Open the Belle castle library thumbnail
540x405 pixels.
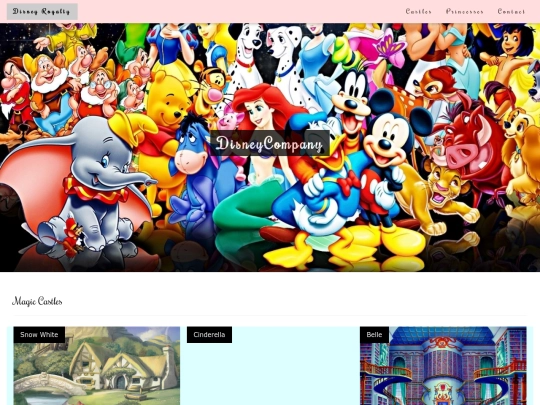coord(443,366)
